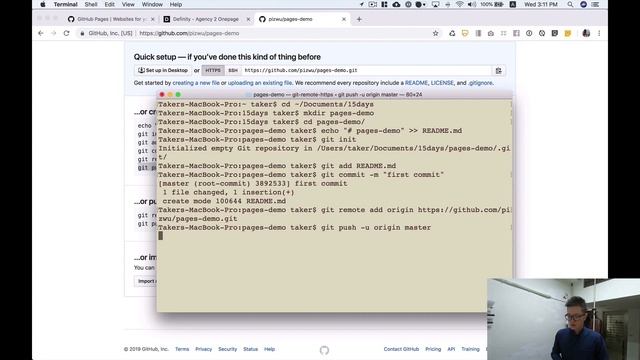Open the AirPlay display menu
Screen dimensions: 640x360
[436, 4]
